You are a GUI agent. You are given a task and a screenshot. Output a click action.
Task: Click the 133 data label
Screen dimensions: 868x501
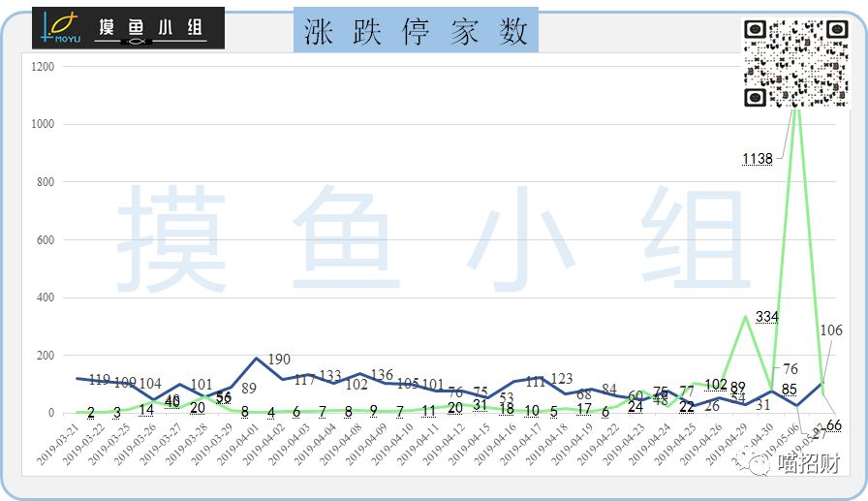point(330,375)
